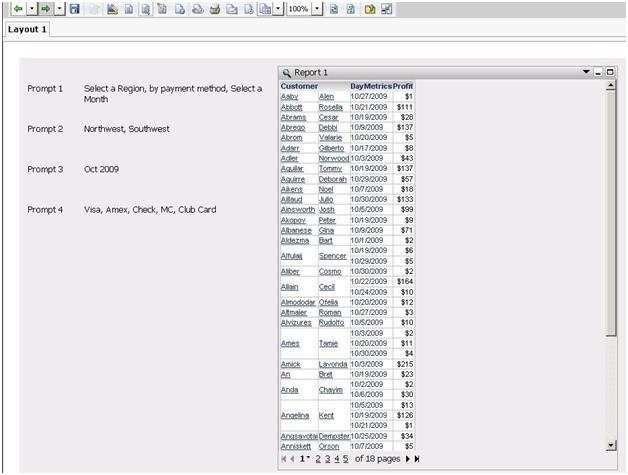
Task: Click the green back arrow icon
Action: click(17, 8)
